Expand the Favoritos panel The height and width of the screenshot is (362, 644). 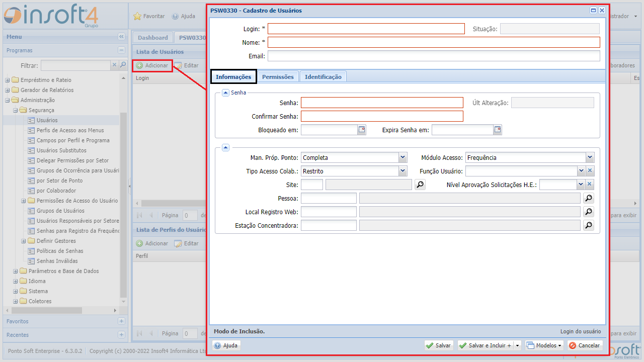121,321
